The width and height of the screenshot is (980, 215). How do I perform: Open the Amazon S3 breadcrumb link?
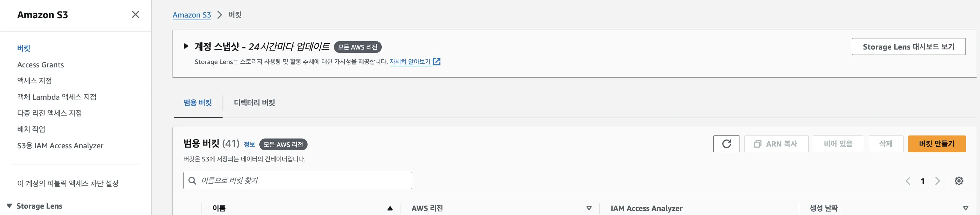coord(192,15)
